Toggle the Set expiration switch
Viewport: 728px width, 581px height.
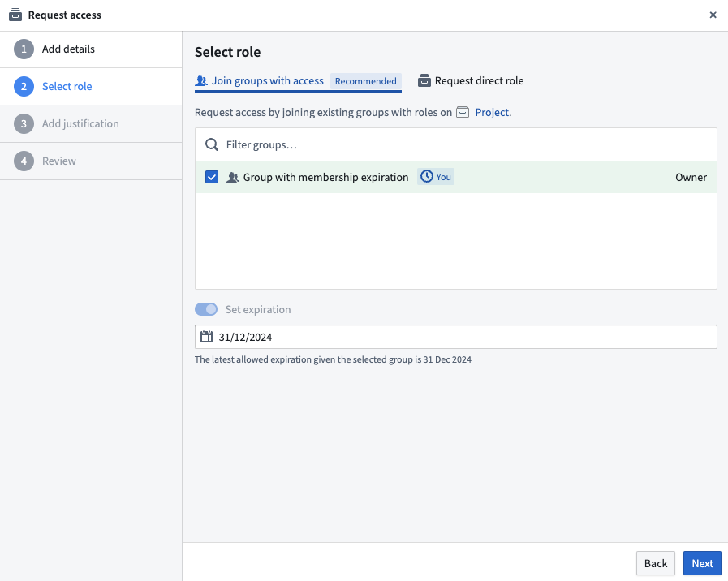[206, 309]
